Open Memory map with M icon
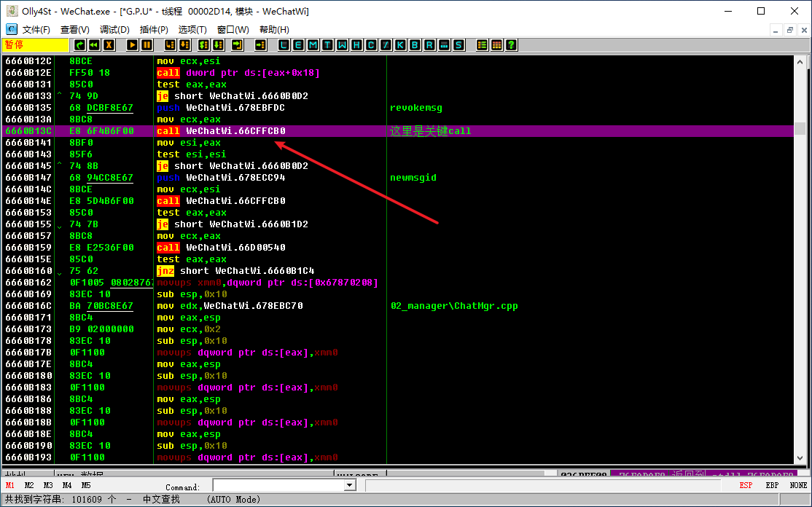Viewport: 812px width, 507px height. pos(313,45)
